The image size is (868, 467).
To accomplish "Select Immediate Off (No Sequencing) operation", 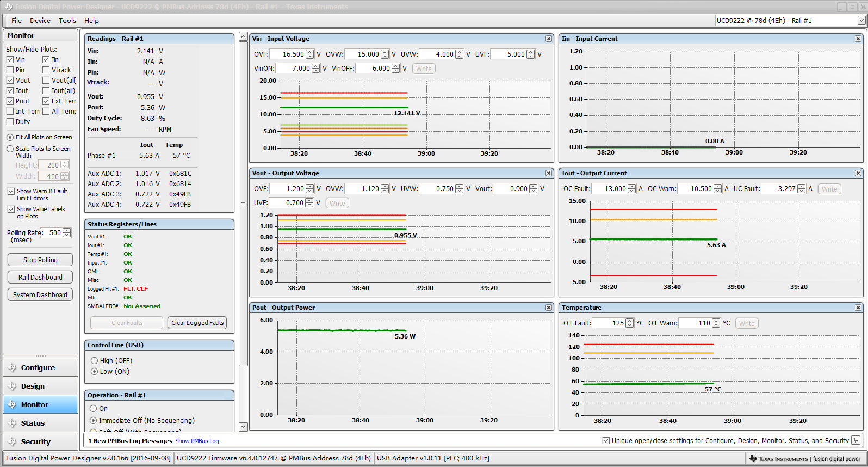I will coord(94,421).
